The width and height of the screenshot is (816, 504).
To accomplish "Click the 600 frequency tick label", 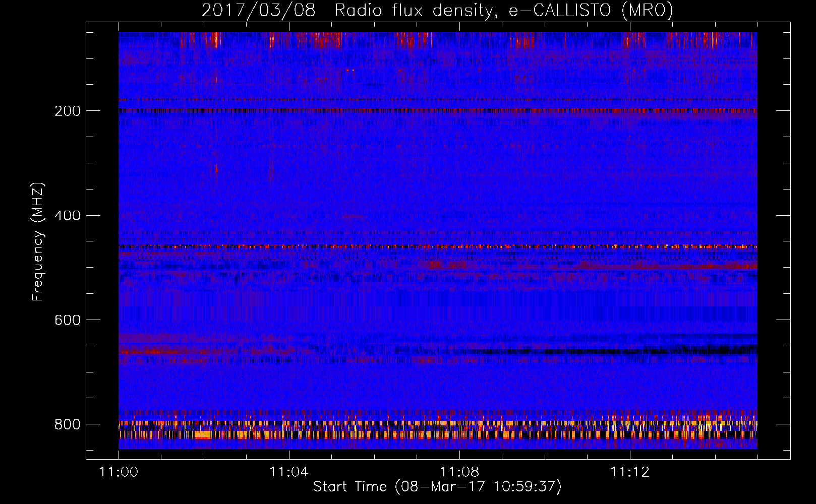I will [67, 321].
